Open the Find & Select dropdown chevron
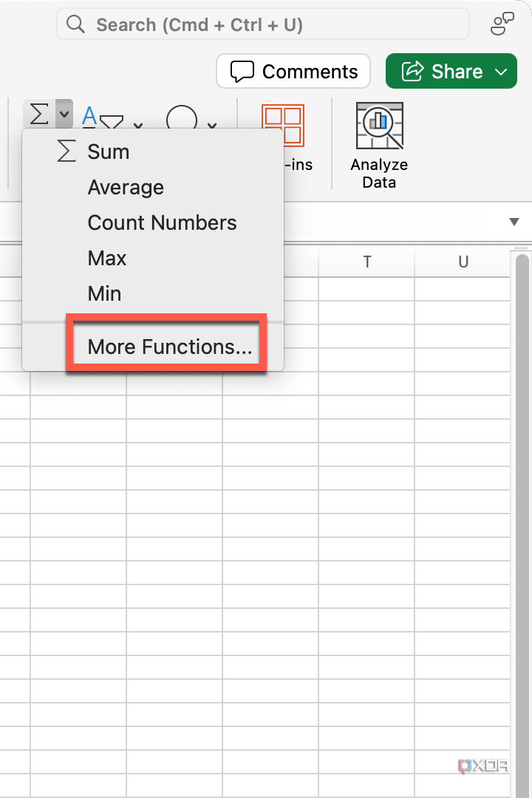 pyautogui.click(x=213, y=126)
